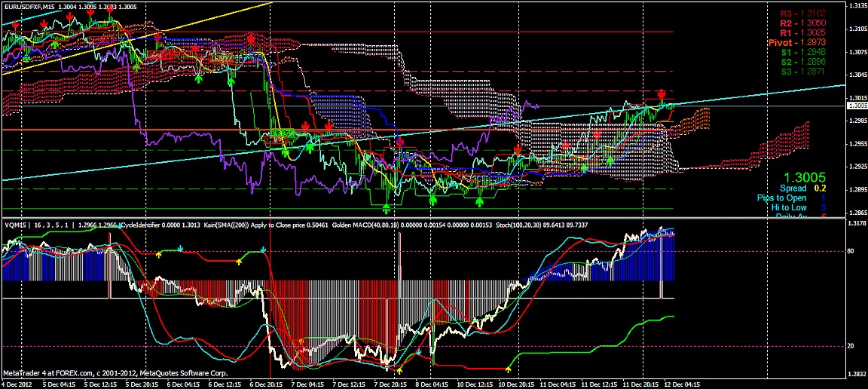Viewport: 868px width, 389px height.
Task: Click the S1 support level label
Action: [802, 53]
